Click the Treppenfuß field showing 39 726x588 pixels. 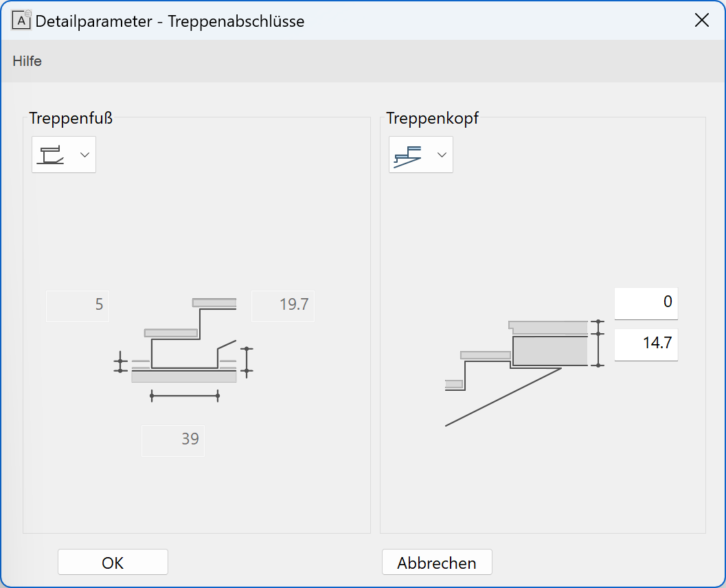pos(173,440)
